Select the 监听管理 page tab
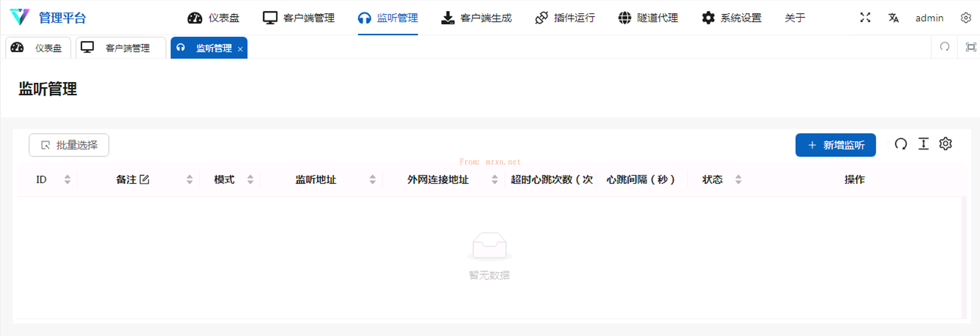980x336 pixels. [209, 48]
